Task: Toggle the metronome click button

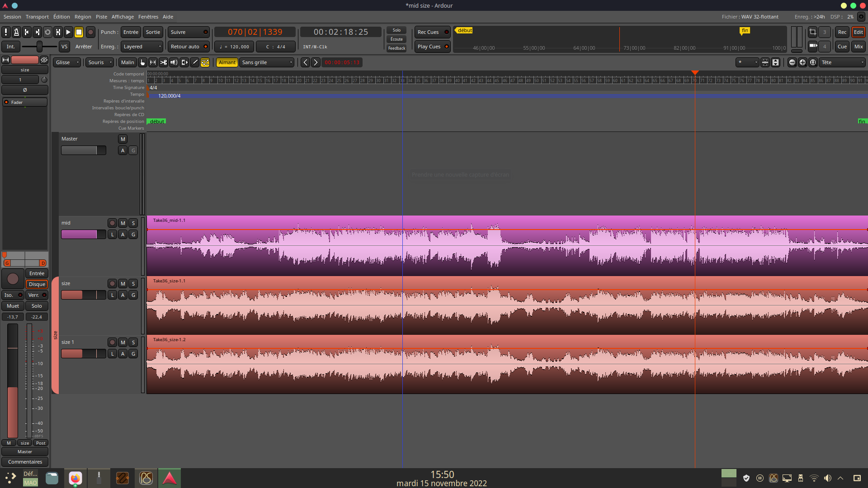Action: [16, 32]
